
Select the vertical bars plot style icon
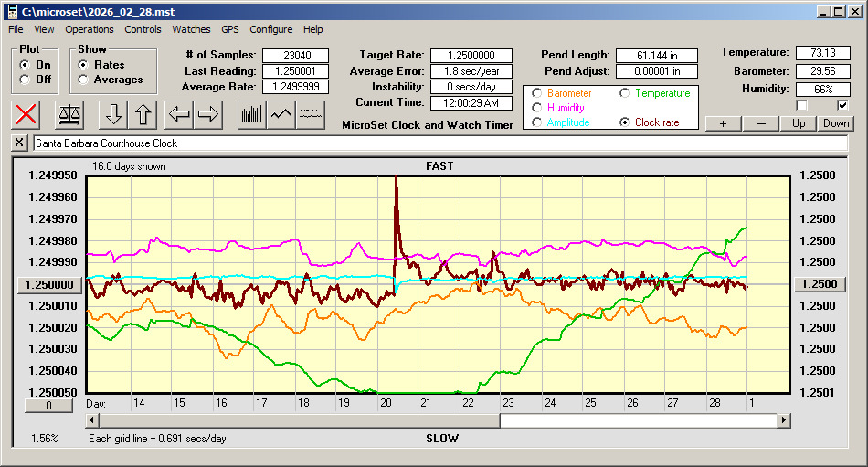point(251,114)
